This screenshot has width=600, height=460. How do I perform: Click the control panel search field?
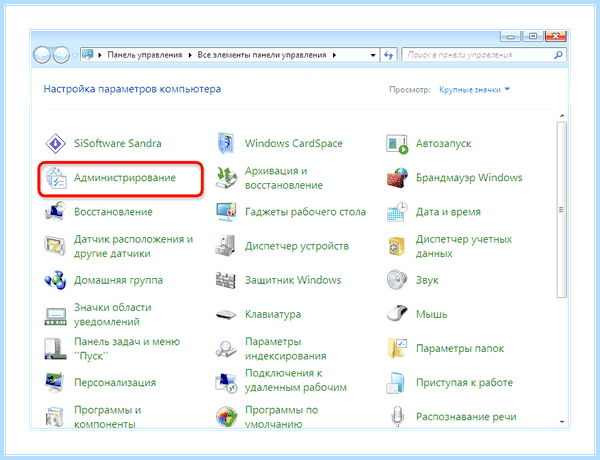point(484,55)
